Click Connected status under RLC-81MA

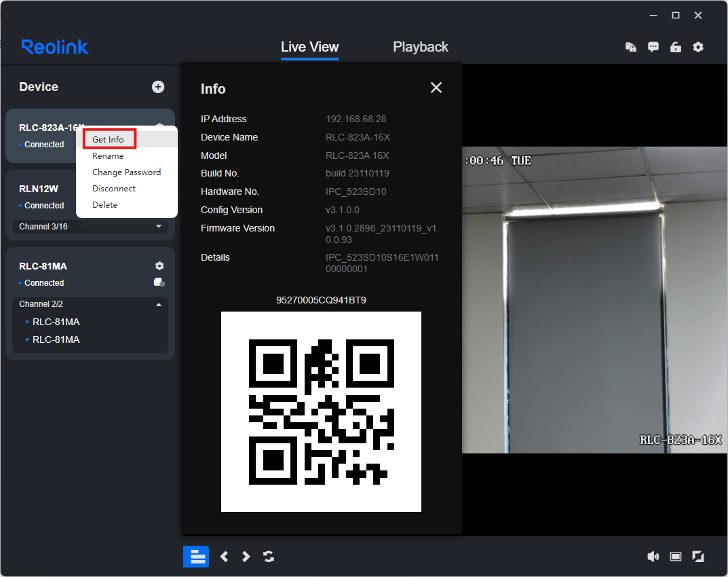44,283
